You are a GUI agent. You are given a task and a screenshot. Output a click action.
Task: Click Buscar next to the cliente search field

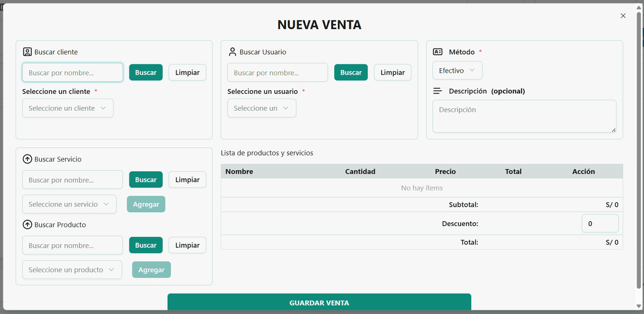pos(145,72)
